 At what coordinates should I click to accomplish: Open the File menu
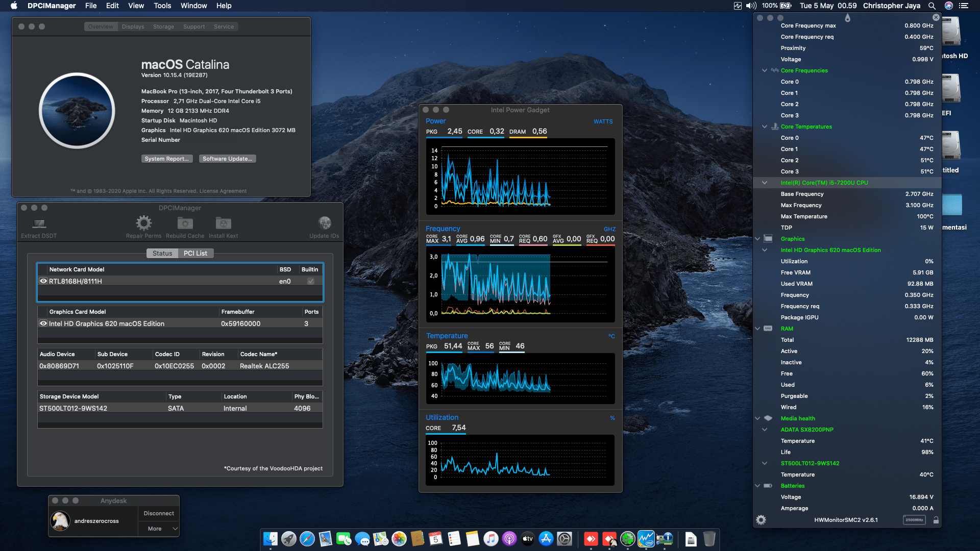coord(91,6)
